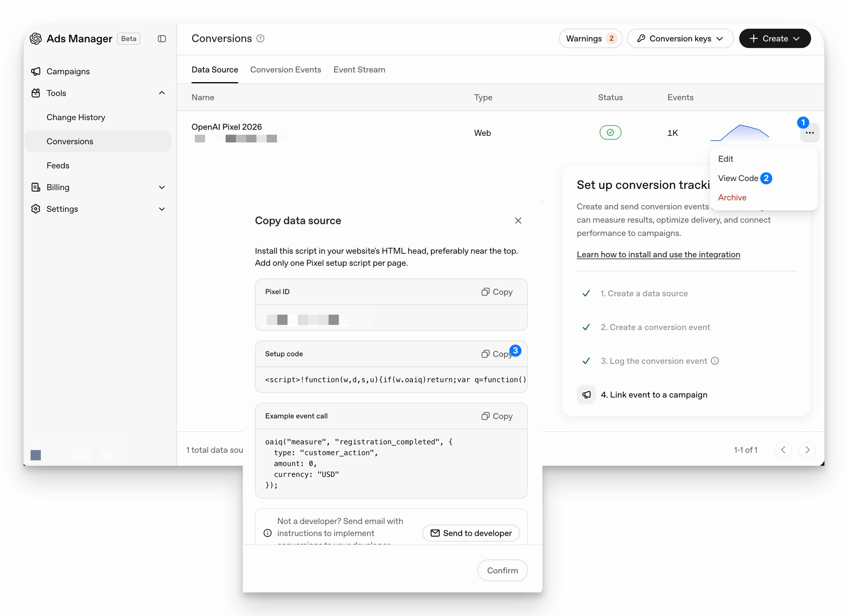The height and width of the screenshot is (616, 848).
Task: Click the Type column header
Action: click(483, 97)
